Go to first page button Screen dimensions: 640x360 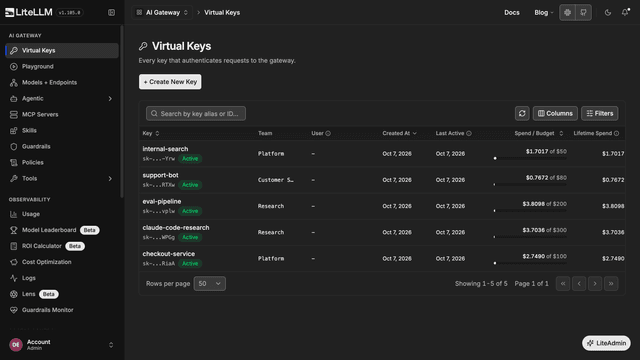563,284
